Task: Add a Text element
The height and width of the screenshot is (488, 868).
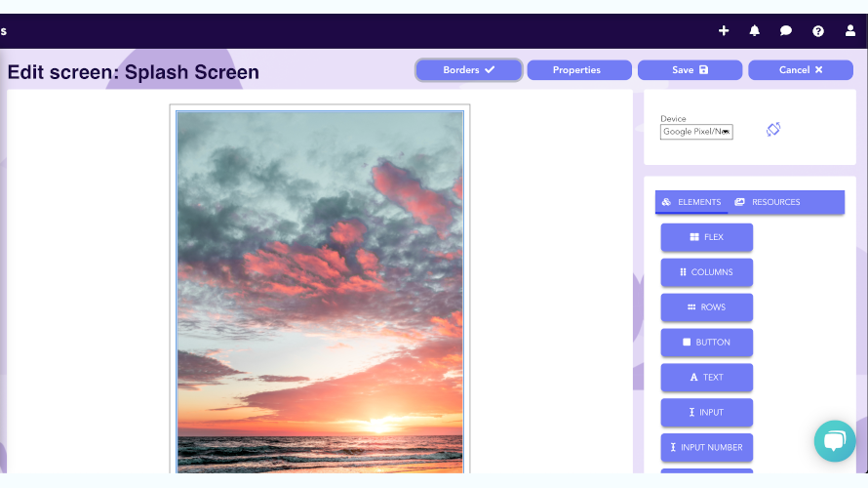Action: click(x=706, y=377)
